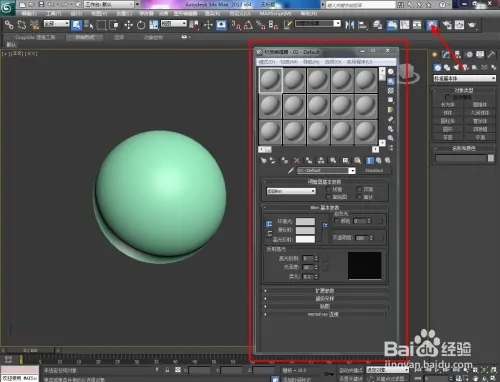
Task: Toggle Show Shaded Material in Viewport
Action: tap(357, 161)
